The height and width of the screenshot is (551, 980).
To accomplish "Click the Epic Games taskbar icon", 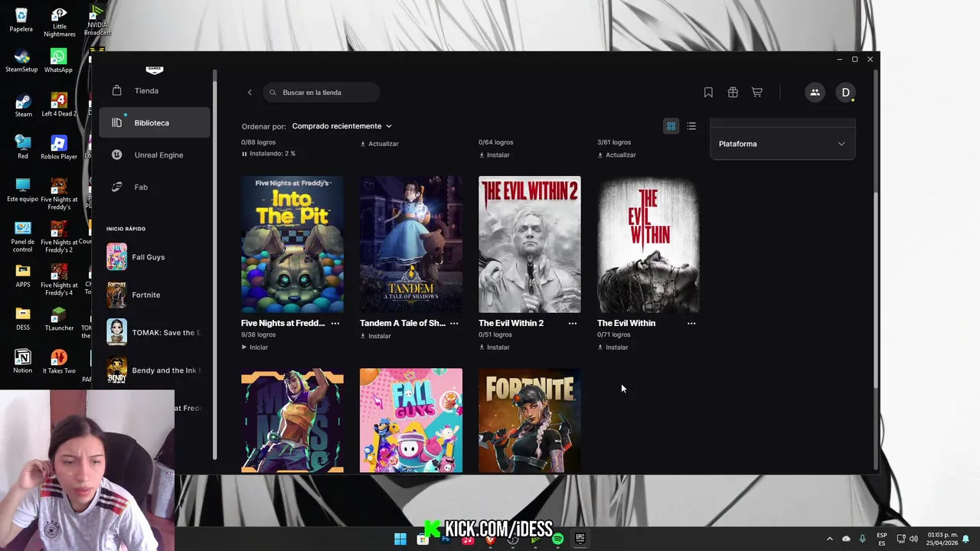I will [580, 540].
